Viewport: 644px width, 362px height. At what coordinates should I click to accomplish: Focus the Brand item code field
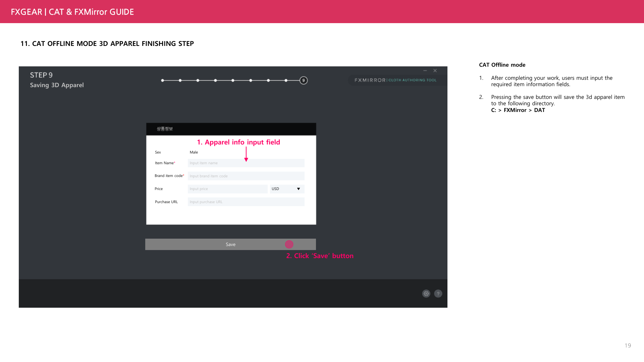coord(246,176)
